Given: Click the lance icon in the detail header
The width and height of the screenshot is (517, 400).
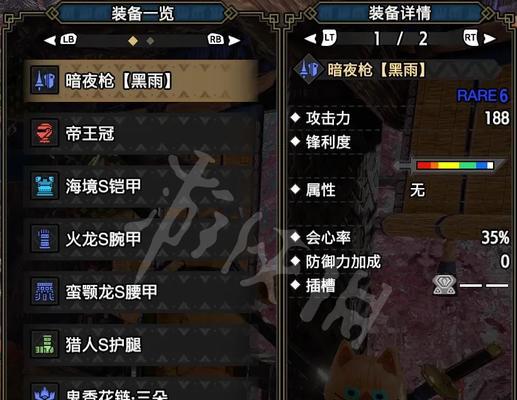Looking at the screenshot, I should 308,70.
